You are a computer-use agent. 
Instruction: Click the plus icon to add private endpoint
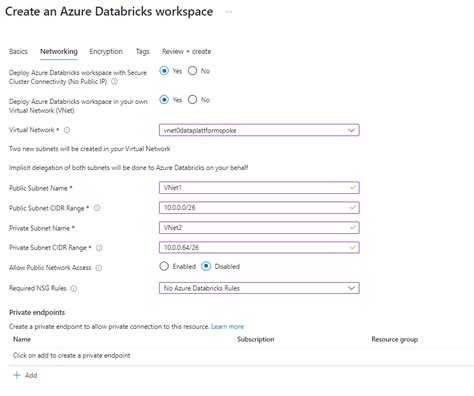17,375
